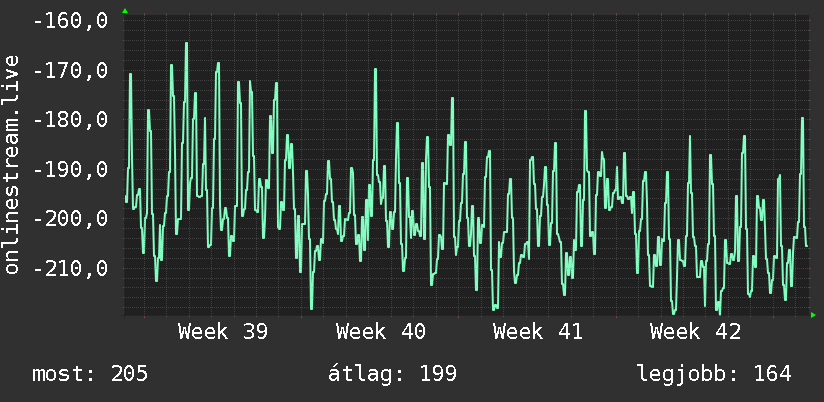Click the Week 39 axis label
Screen dimensions: 824x402
coord(223,332)
